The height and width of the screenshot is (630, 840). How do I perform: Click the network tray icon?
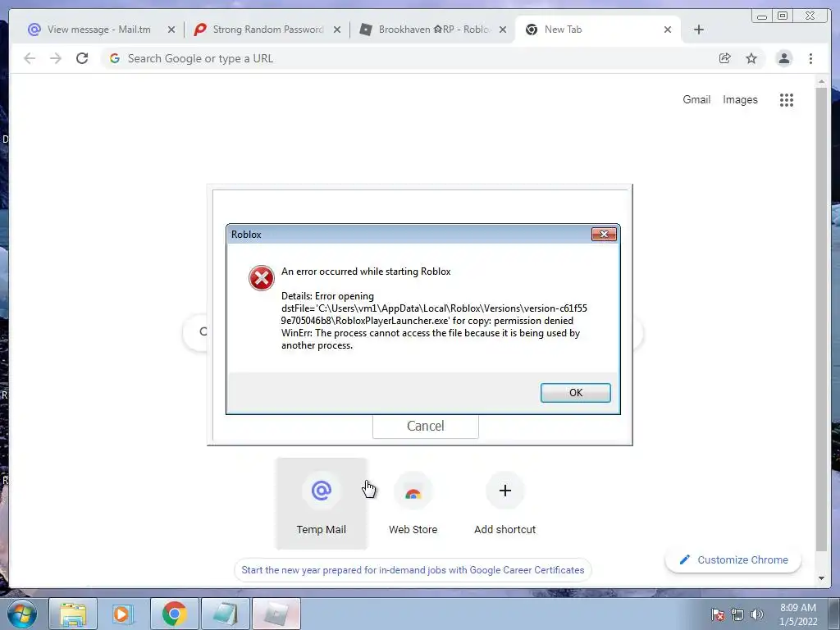[737, 614]
